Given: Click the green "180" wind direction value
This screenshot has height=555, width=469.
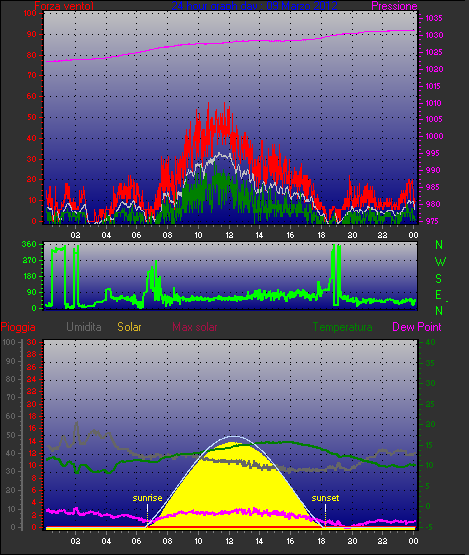Looking at the screenshot, I should [x=30, y=276].
